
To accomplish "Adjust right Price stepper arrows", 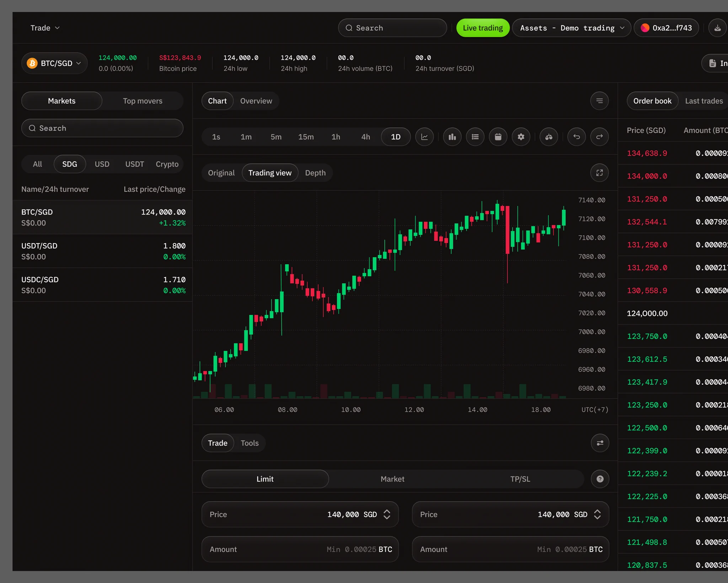I will coord(597,514).
